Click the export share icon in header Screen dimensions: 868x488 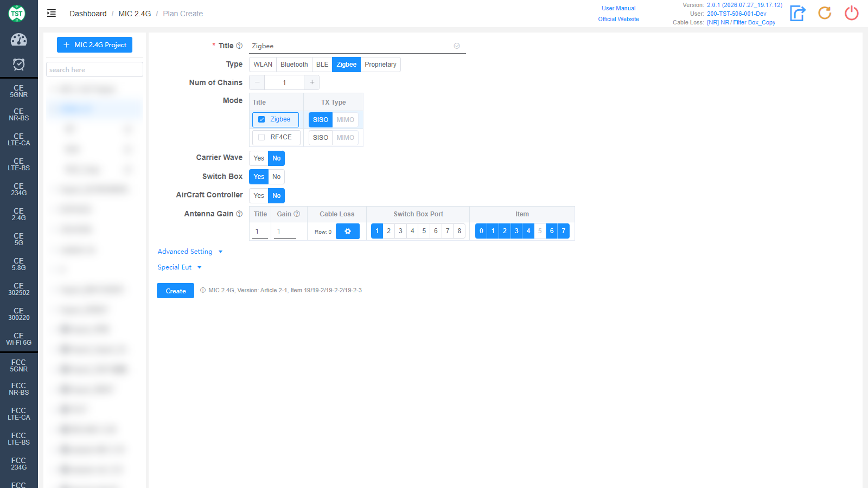[797, 13]
